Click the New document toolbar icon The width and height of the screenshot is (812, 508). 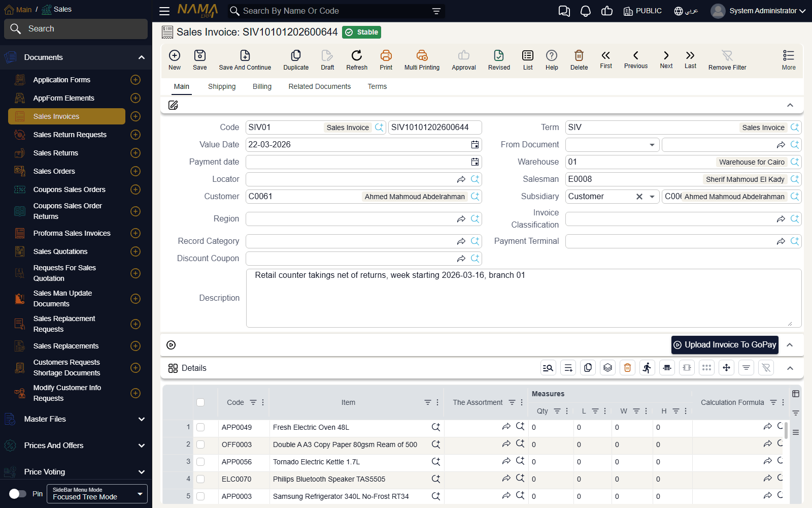click(x=175, y=60)
